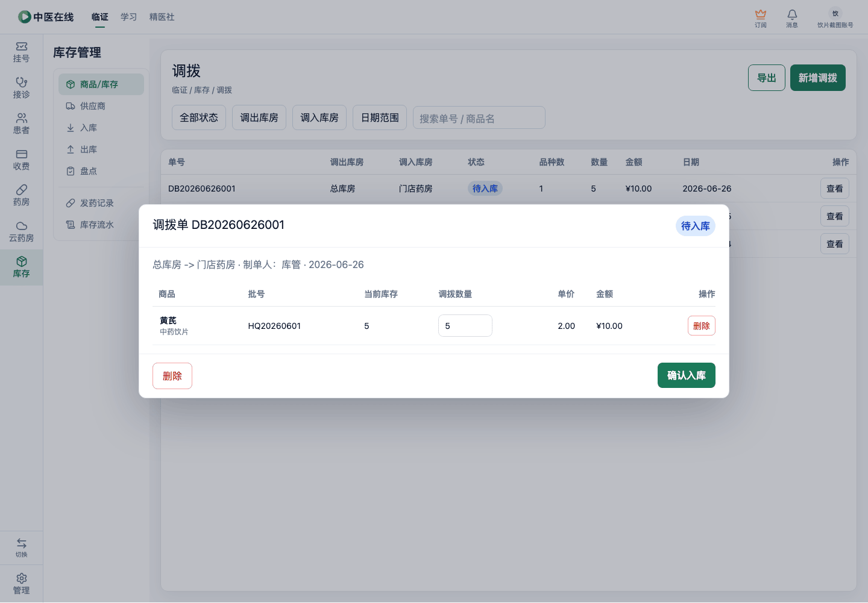The image size is (868, 603).
Task: Open 患者 in the sidebar
Action: click(21, 124)
